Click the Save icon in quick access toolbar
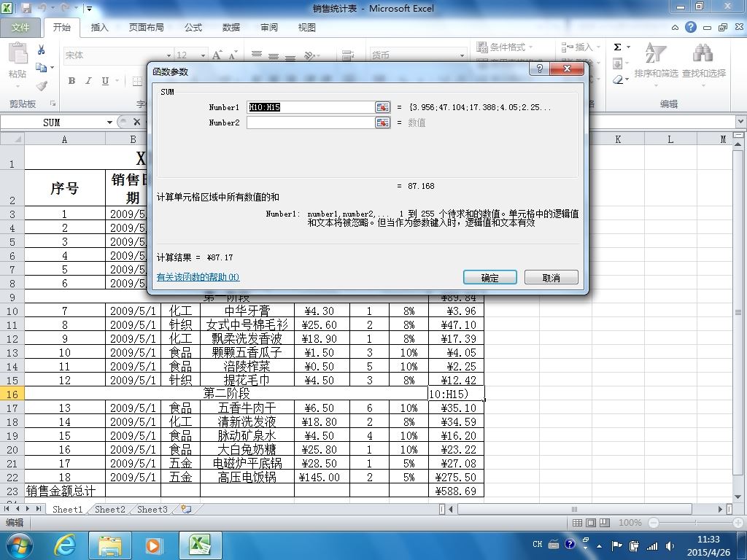 (26, 8)
